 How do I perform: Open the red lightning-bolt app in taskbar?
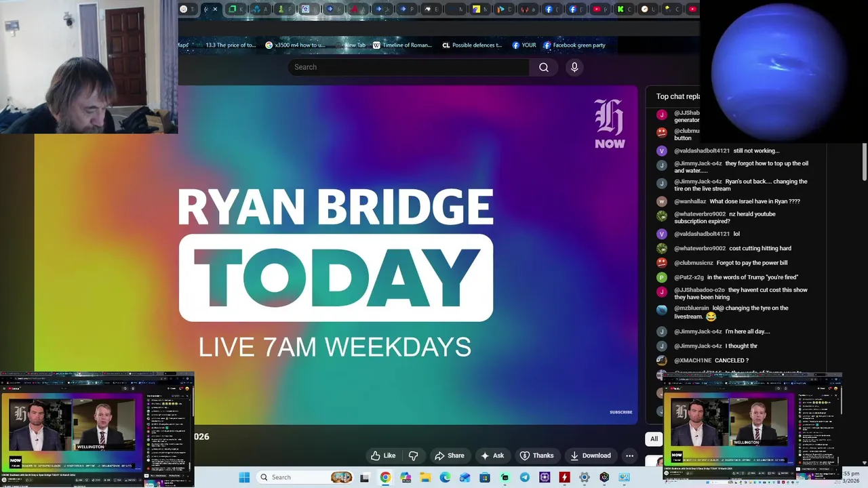click(x=564, y=477)
